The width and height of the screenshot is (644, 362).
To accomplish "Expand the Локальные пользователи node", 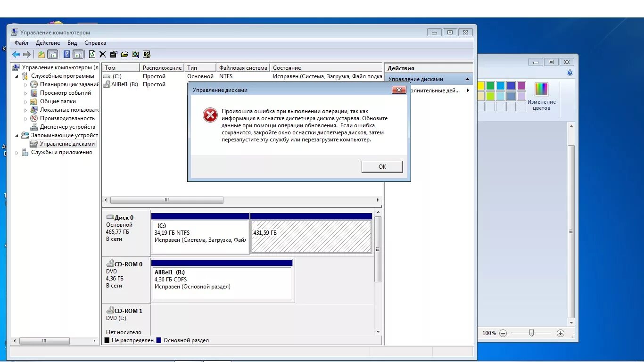I will [x=26, y=110].
